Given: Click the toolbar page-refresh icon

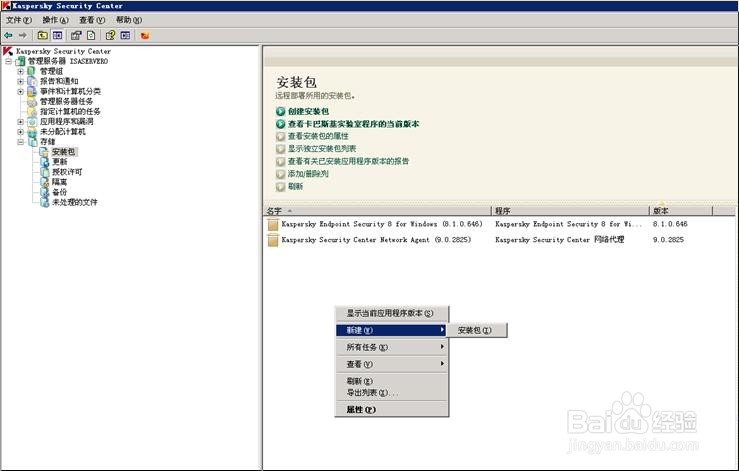Looking at the screenshot, I should pos(91,35).
